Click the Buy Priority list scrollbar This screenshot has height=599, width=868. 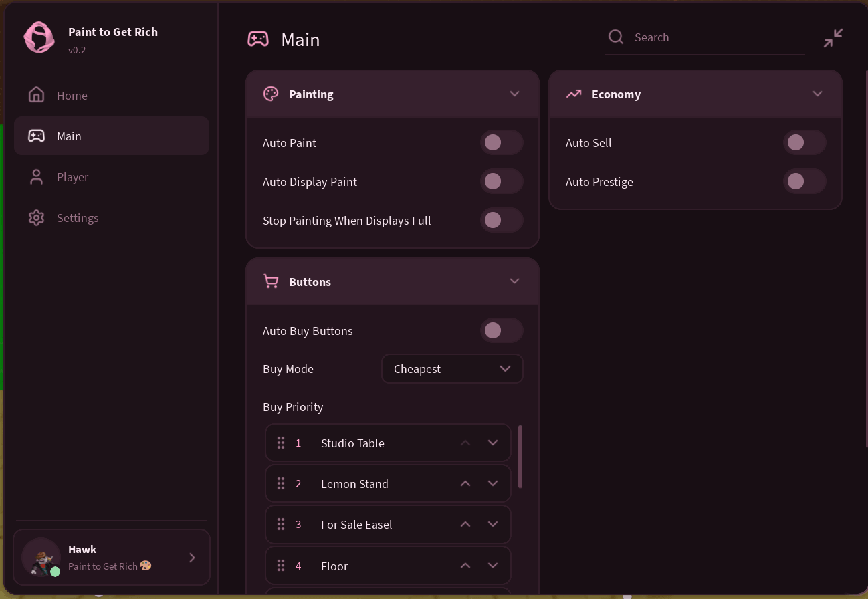click(520, 457)
